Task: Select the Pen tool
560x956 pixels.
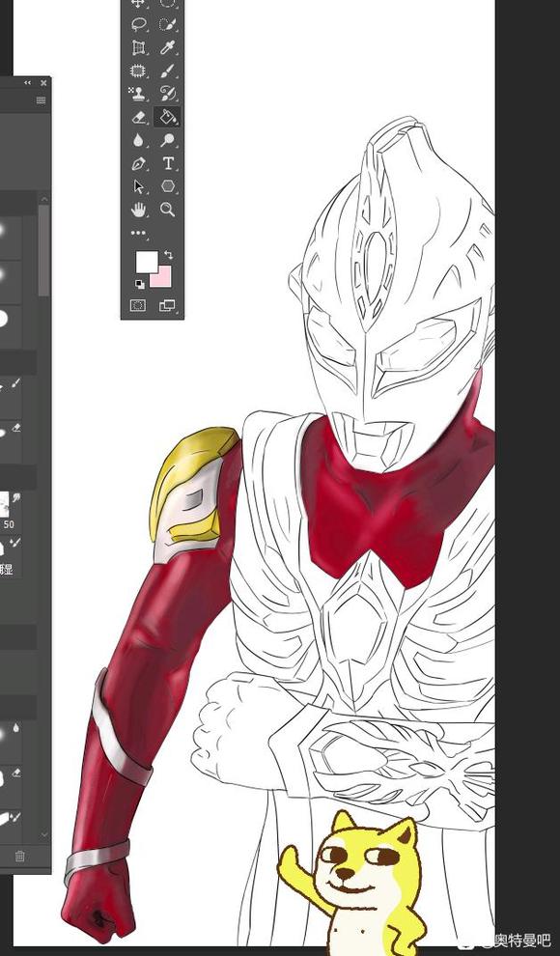Action: [x=139, y=163]
